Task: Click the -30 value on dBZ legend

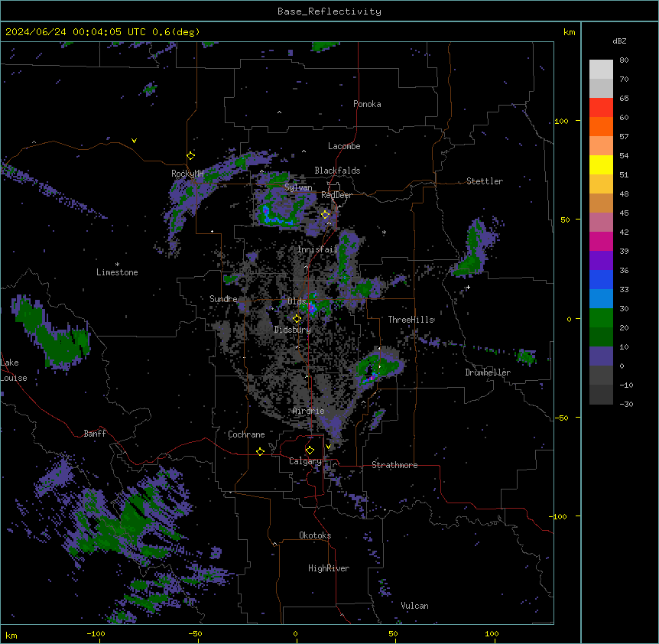Action: 626,405
